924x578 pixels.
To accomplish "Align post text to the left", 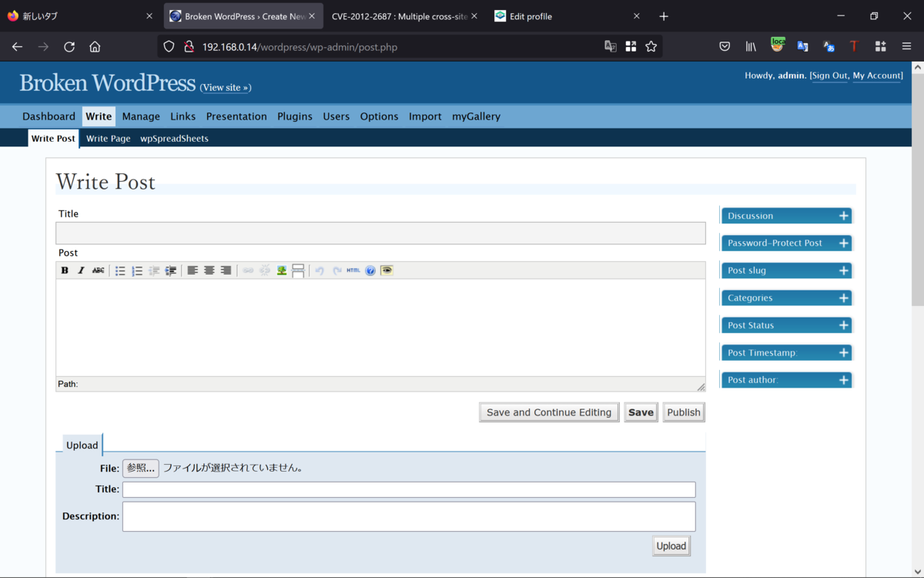I will pyautogui.click(x=192, y=271).
